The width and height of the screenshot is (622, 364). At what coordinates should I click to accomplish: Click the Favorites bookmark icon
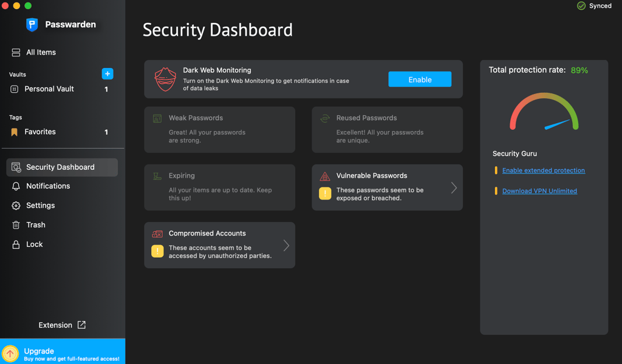point(15,132)
